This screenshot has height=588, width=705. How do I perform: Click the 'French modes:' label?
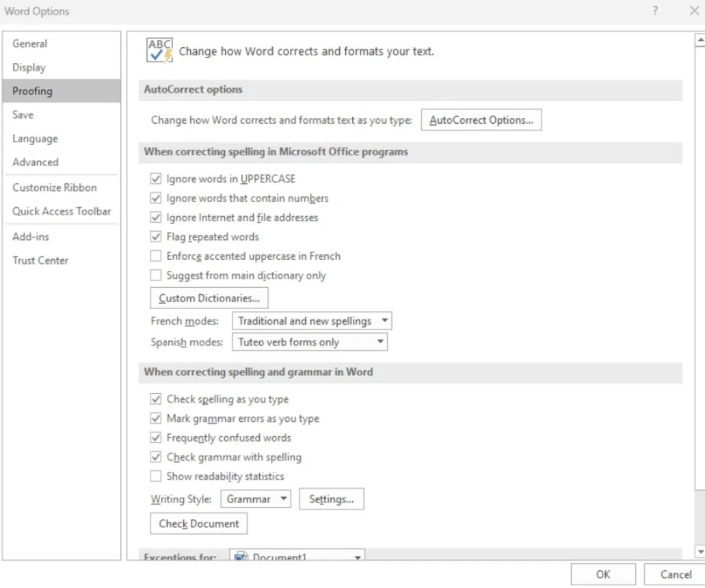click(x=185, y=321)
